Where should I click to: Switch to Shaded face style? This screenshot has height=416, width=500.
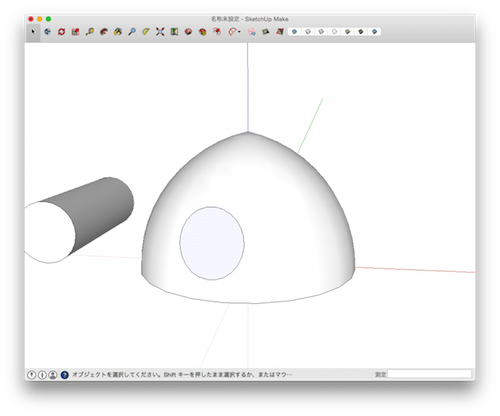click(348, 32)
